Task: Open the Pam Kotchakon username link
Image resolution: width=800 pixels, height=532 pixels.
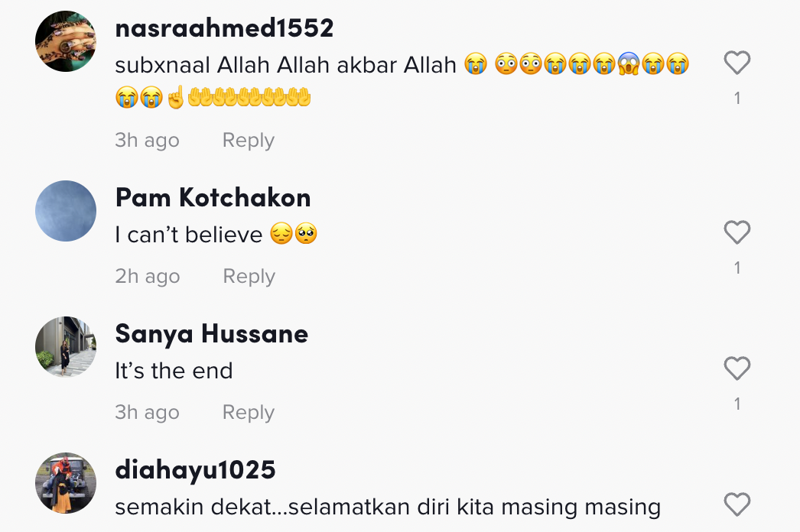Action: pos(213,198)
